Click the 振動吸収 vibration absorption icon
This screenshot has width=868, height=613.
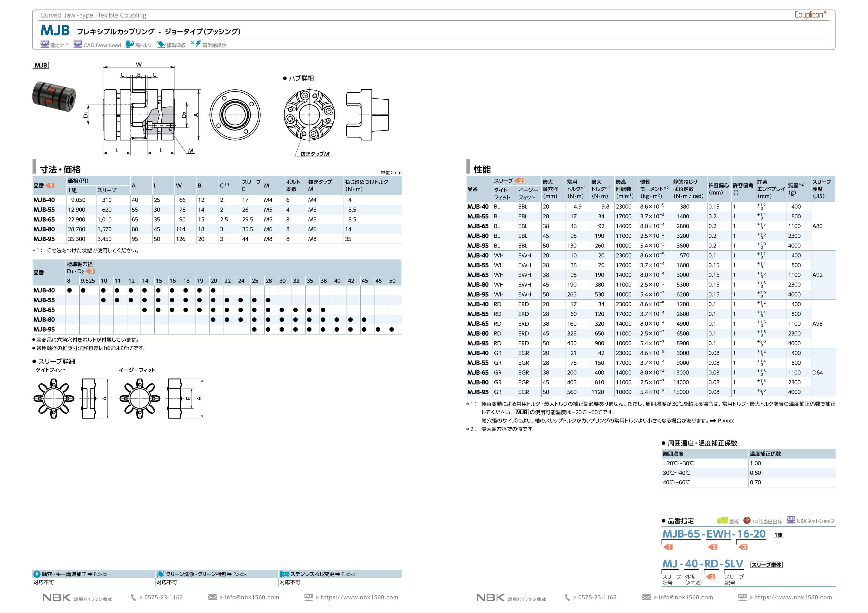point(161,44)
